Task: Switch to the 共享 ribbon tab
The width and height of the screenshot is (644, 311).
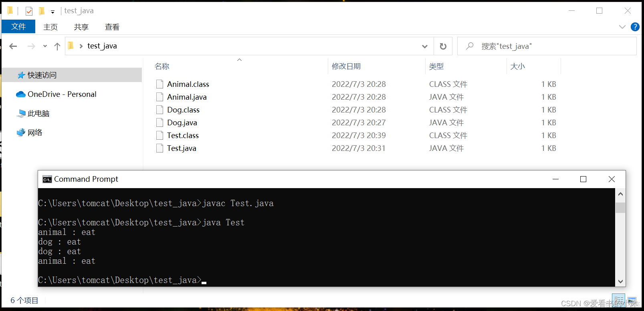Action: pos(81,27)
